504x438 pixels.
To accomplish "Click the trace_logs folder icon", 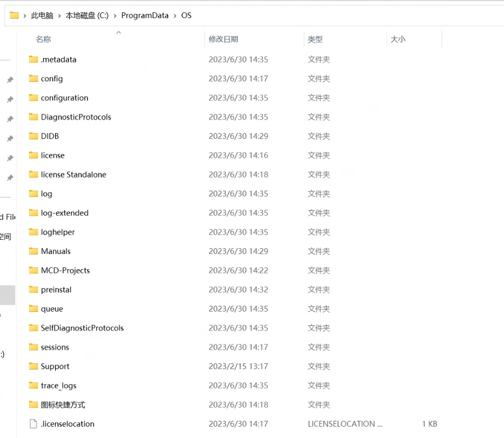I will (x=33, y=386).
